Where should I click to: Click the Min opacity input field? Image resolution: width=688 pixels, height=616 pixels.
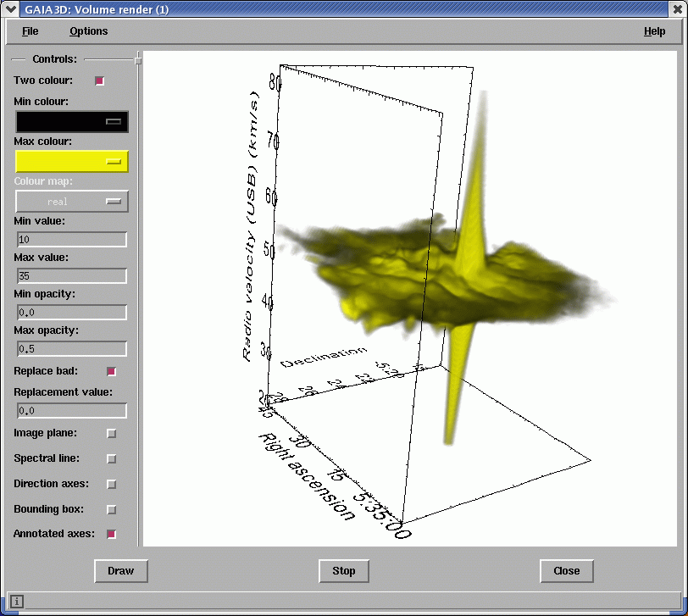pos(72,313)
